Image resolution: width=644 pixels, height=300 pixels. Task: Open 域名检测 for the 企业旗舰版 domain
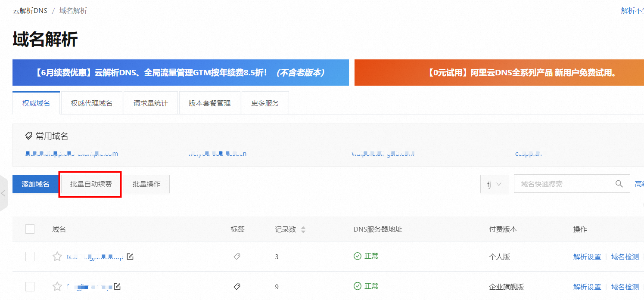625,287
